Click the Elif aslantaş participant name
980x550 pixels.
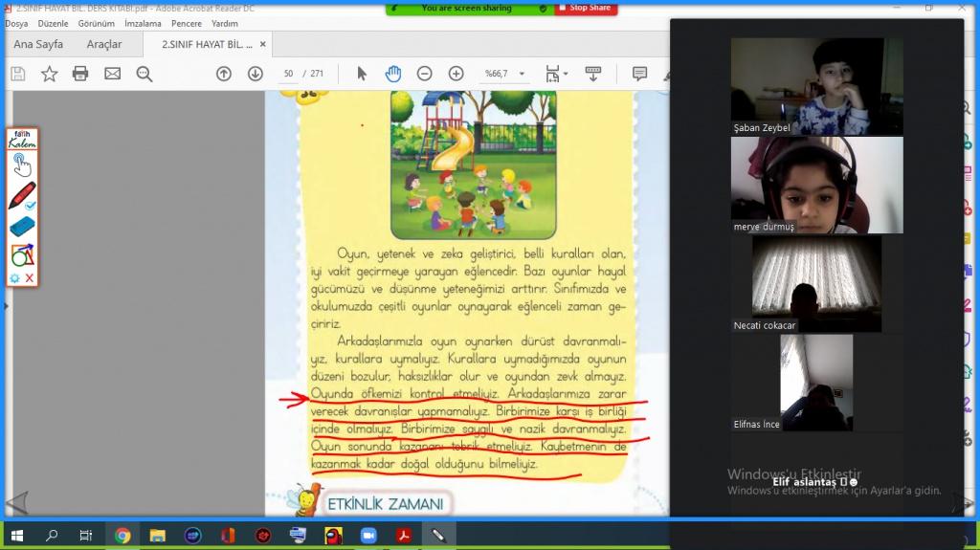tap(814, 482)
